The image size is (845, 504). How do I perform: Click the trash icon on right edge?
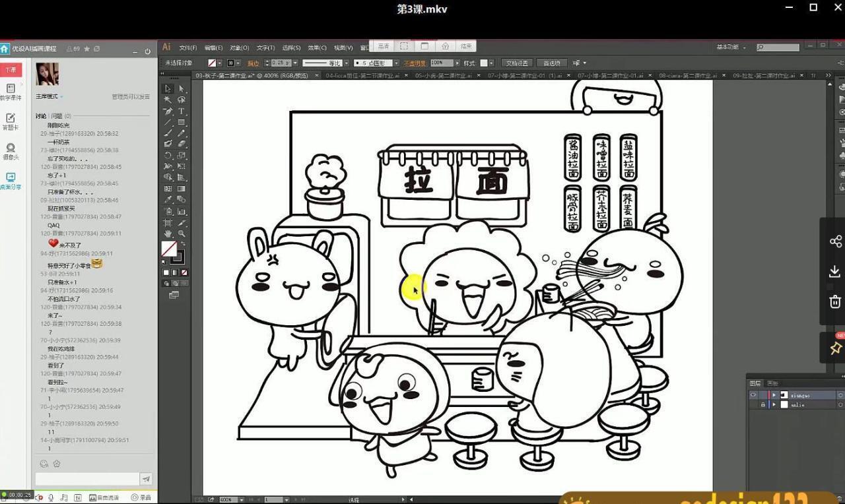[x=835, y=301]
